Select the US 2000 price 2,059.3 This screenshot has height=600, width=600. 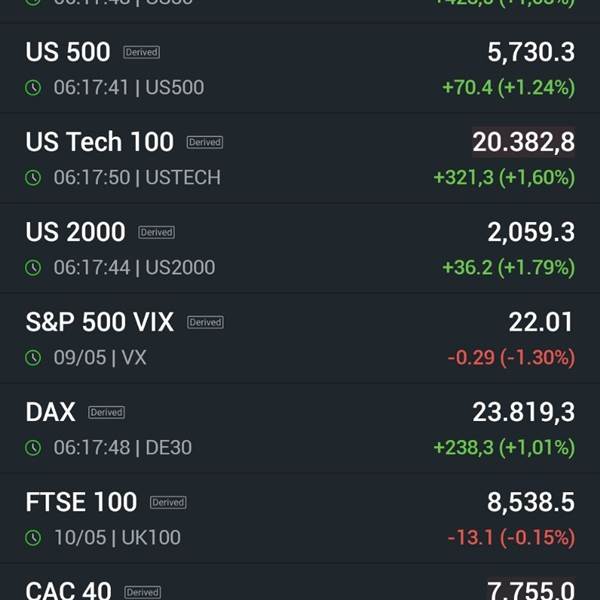tap(531, 232)
